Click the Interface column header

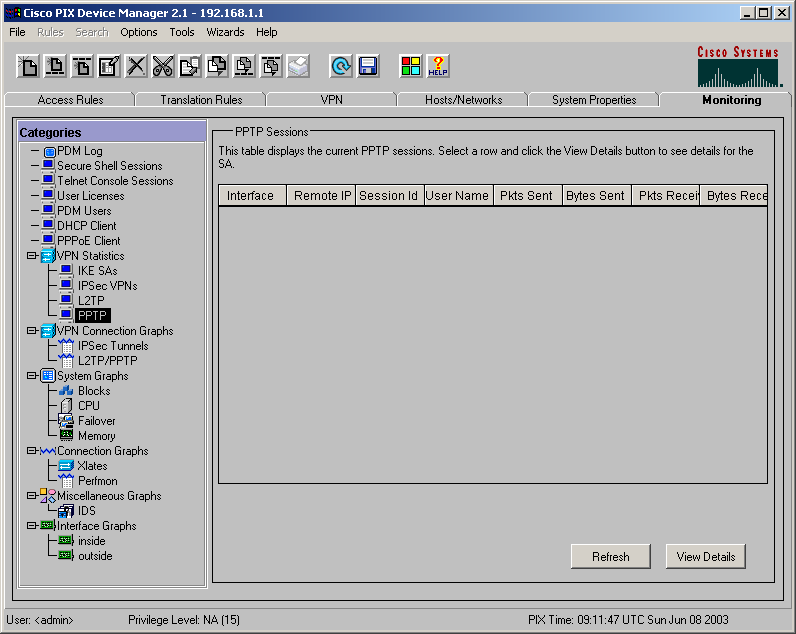click(252, 196)
